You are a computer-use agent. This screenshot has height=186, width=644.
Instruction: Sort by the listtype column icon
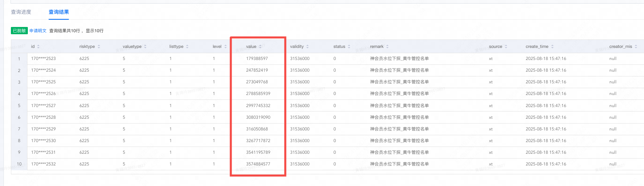pos(187,47)
